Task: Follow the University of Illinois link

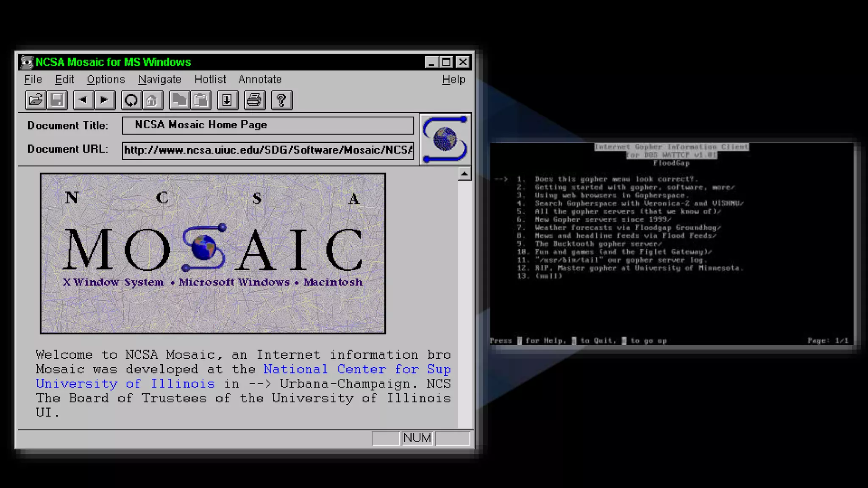Action: [x=125, y=384]
